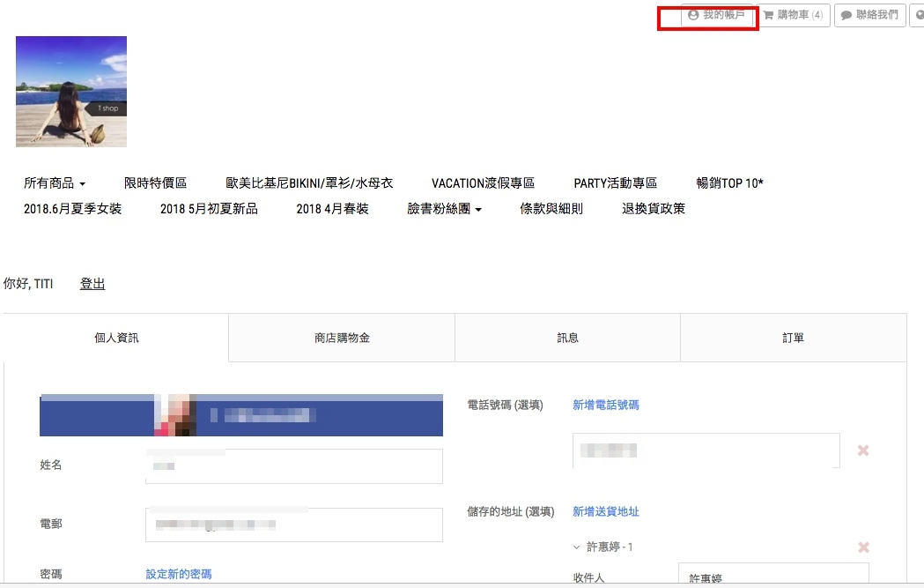The width and height of the screenshot is (924, 588).
Task: Click the 姓名 name input field
Action: 293,466
